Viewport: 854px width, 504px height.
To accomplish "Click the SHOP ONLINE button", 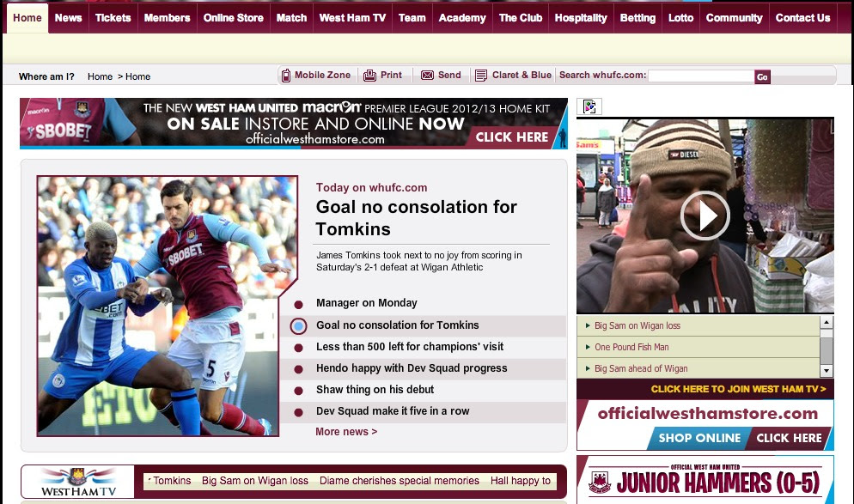I will pyautogui.click(x=699, y=438).
